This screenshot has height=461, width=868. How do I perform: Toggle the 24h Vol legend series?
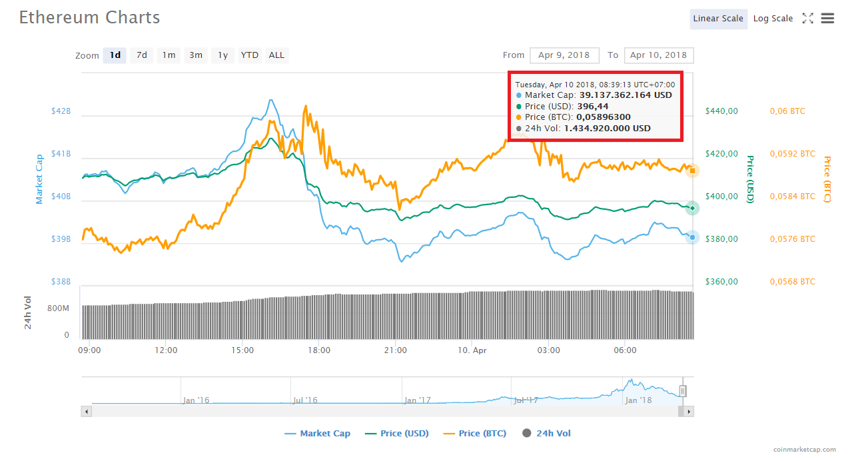(546, 433)
